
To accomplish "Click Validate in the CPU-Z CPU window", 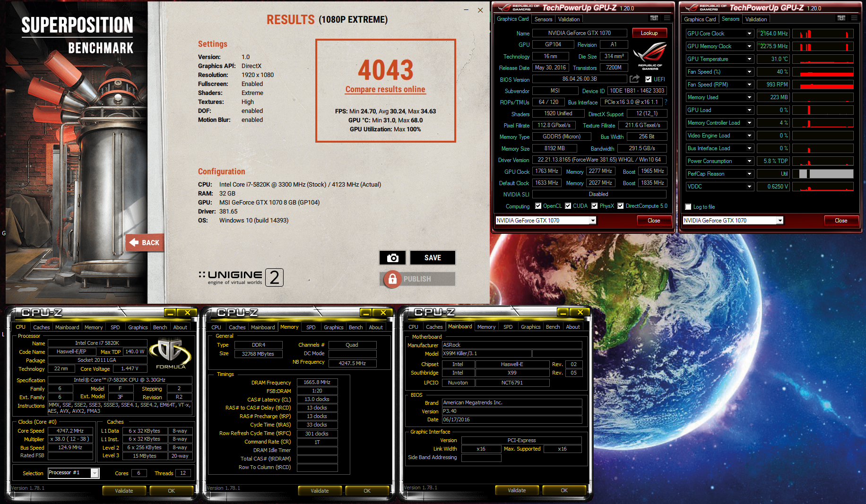I will click(124, 491).
